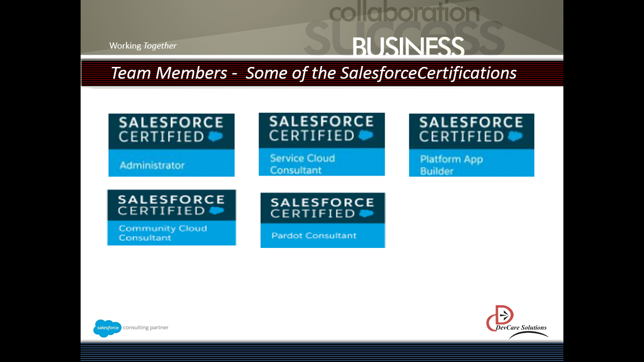Click the slide title 'Team Members - Some of the SalesforceCertifications'

[x=314, y=73]
